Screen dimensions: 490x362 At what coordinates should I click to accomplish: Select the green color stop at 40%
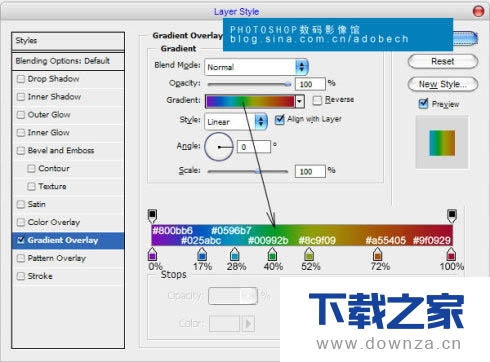pyautogui.click(x=272, y=254)
